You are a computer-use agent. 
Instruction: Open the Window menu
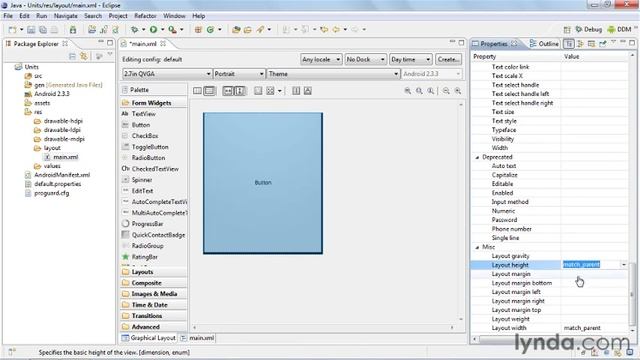174,16
